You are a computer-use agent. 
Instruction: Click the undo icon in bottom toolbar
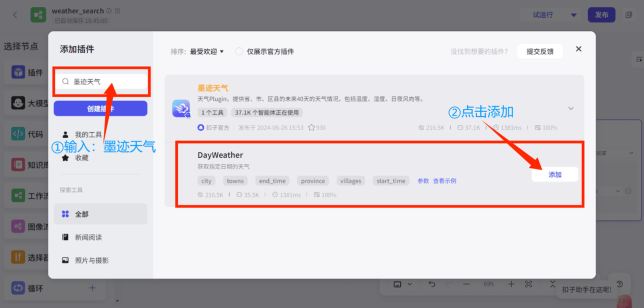tap(432, 284)
